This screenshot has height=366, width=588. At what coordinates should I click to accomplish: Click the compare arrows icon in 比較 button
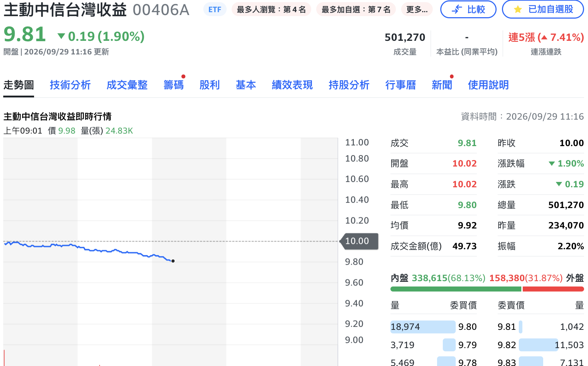[457, 9]
